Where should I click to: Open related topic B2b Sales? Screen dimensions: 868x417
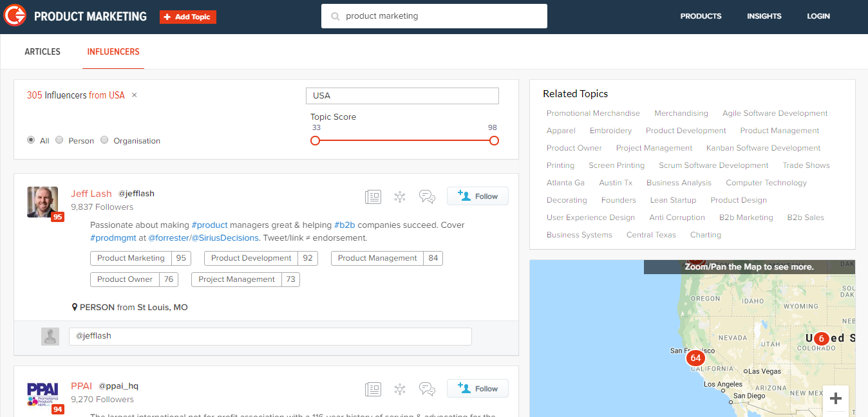click(806, 218)
